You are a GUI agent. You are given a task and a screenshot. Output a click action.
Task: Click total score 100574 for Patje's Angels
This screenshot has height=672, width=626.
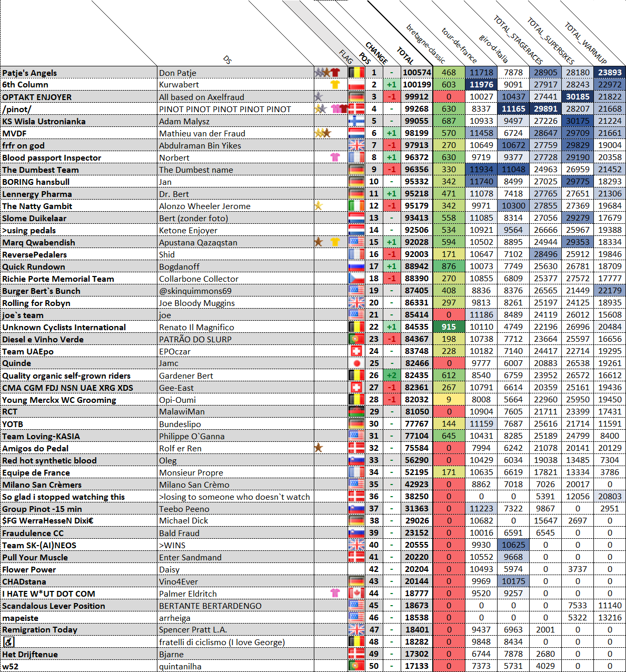416,72
